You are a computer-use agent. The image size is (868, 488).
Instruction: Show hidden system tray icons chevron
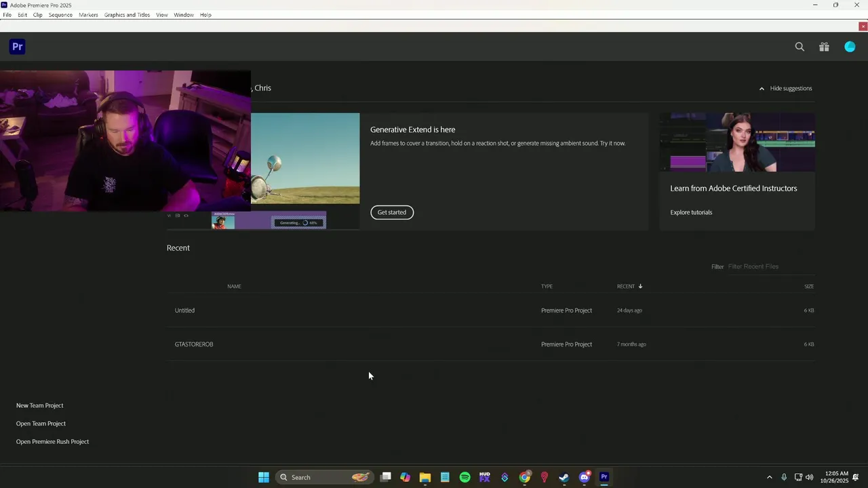click(x=769, y=477)
